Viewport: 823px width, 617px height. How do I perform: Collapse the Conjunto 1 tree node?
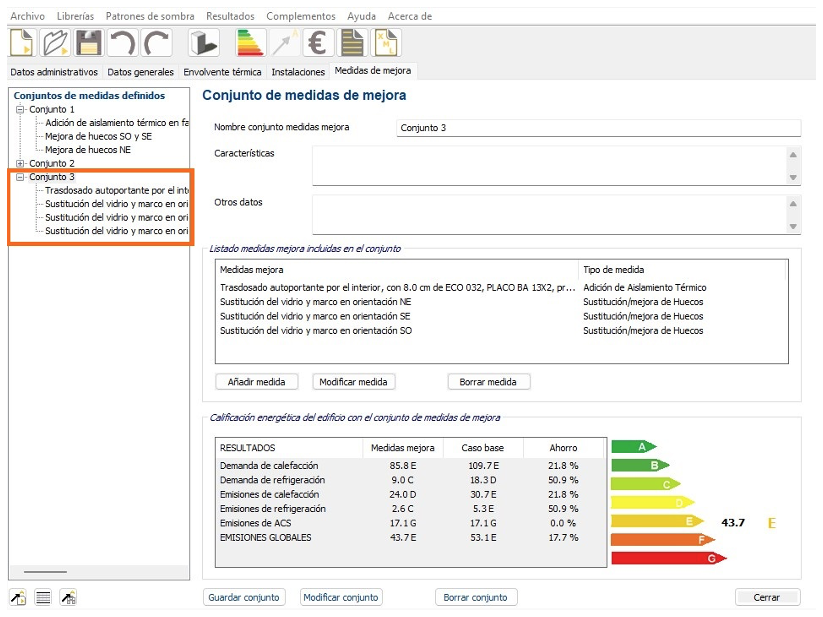pyautogui.click(x=20, y=110)
